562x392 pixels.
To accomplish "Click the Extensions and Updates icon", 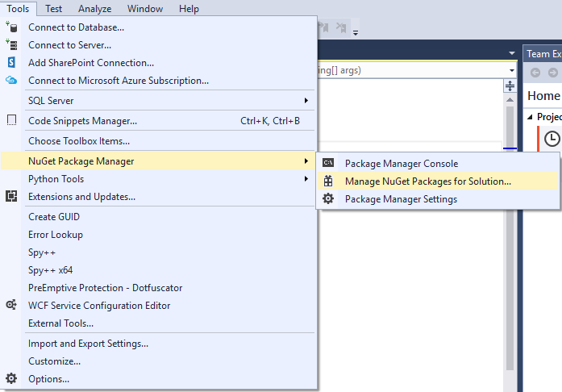I will point(11,196).
